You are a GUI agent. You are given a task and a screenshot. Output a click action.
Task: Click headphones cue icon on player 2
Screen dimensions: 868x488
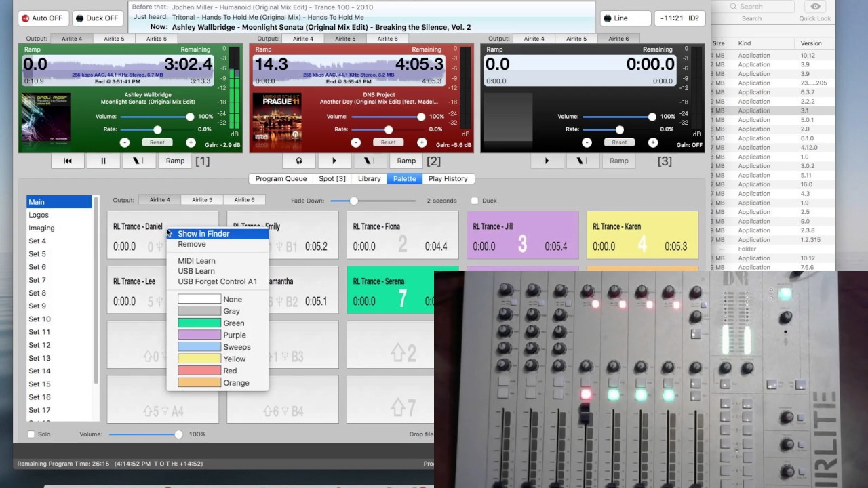point(299,161)
